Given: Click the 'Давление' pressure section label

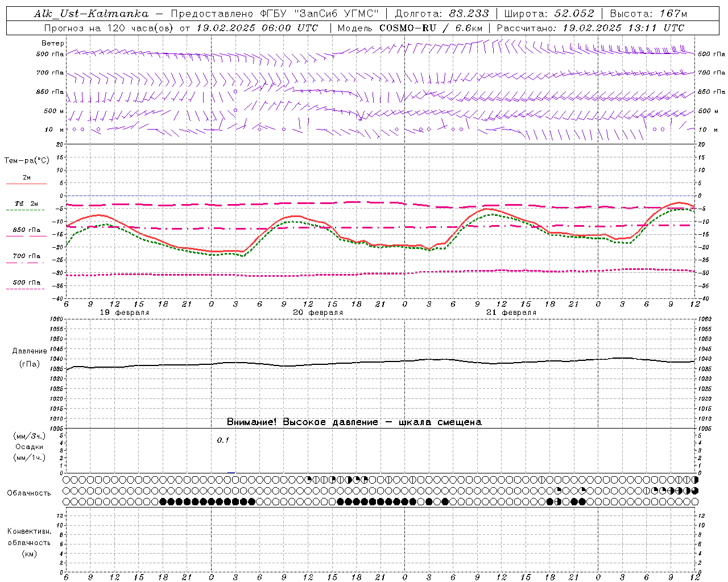Looking at the screenshot, I should 29,351.
